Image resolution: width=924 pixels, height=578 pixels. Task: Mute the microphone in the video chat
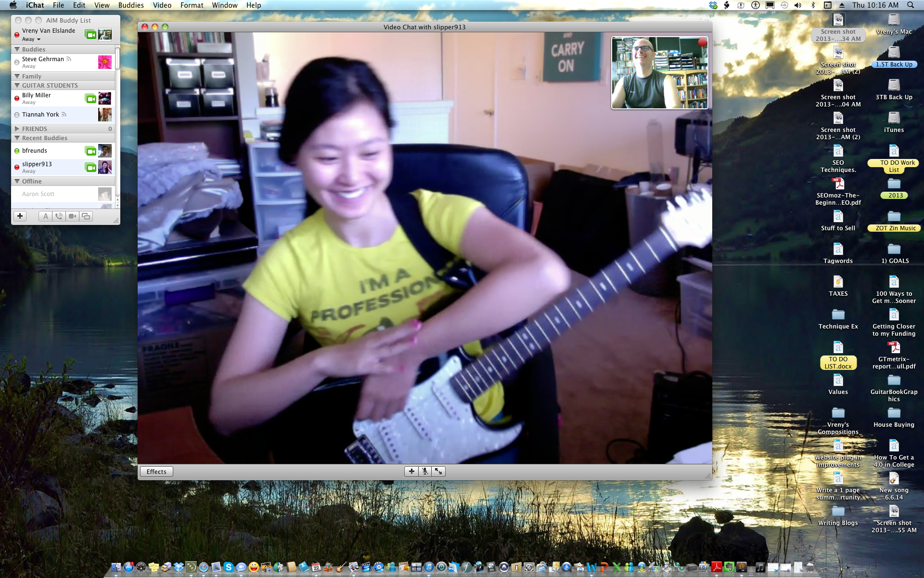pos(425,472)
